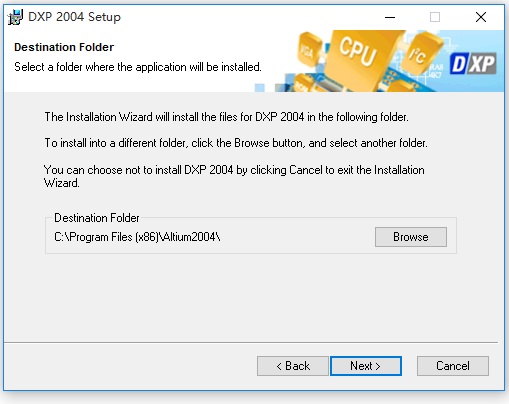Click the I²C chip graphic

point(421,53)
